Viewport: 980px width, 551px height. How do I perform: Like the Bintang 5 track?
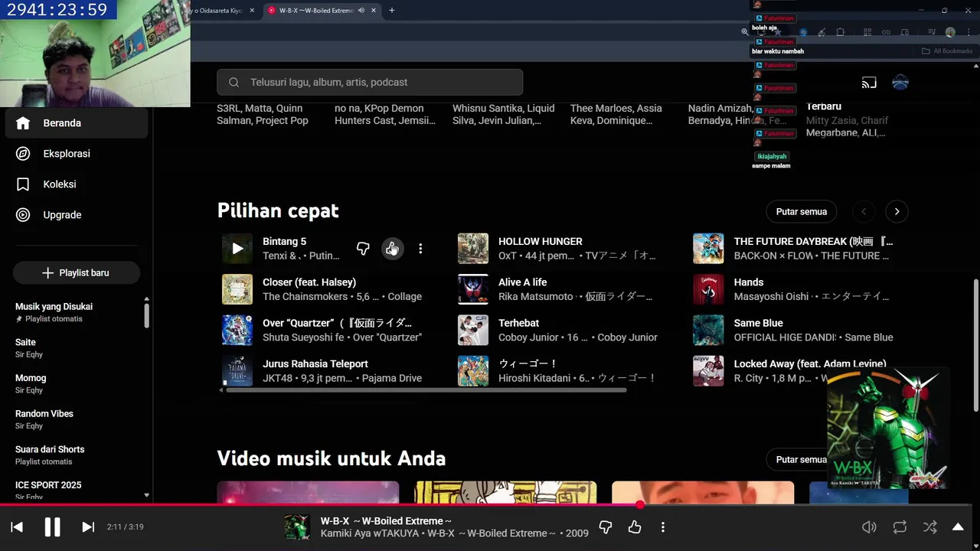[392, 249]
